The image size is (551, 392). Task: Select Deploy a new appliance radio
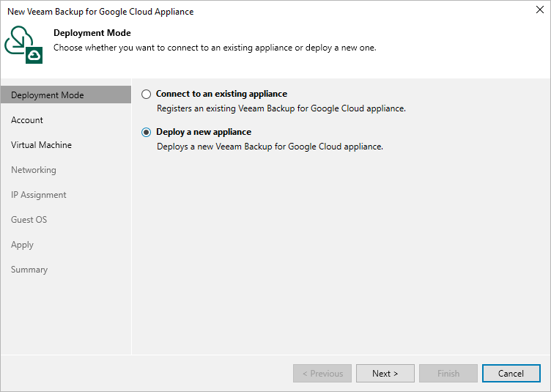146,132
